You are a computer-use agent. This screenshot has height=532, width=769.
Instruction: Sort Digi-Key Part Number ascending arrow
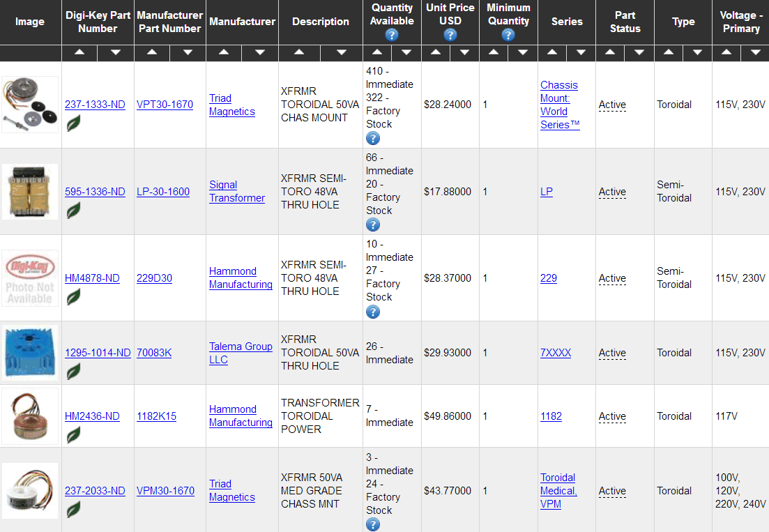click(79, 52)
